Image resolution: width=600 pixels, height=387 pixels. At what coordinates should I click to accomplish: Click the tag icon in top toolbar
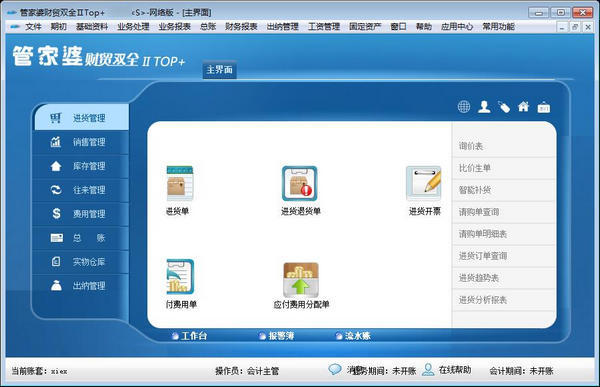tap(504, 107)
